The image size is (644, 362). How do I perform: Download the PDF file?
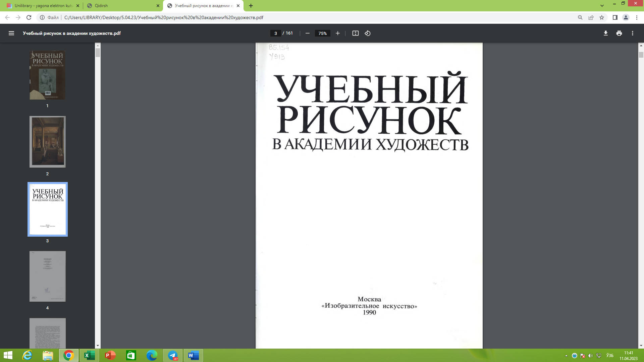tap(605, 33)
